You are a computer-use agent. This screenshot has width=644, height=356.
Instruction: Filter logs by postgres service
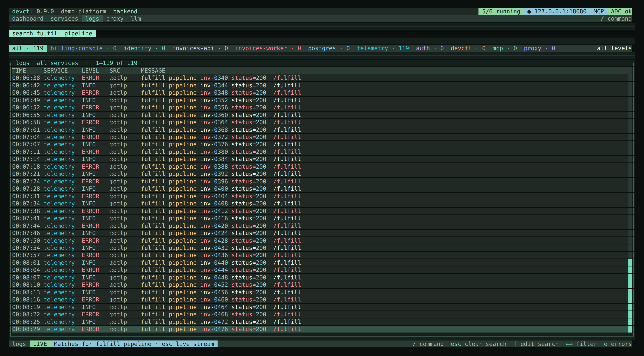click(329, 48)
